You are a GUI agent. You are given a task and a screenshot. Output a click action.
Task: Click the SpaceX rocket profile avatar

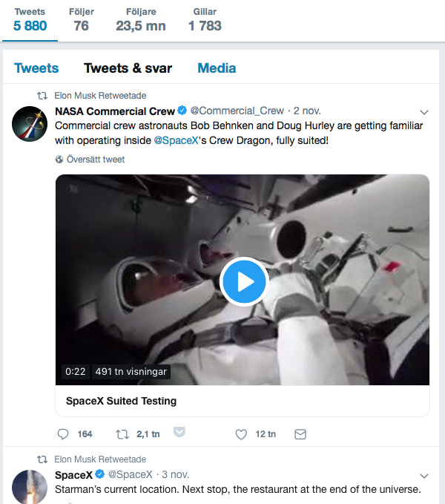(30, 488)
